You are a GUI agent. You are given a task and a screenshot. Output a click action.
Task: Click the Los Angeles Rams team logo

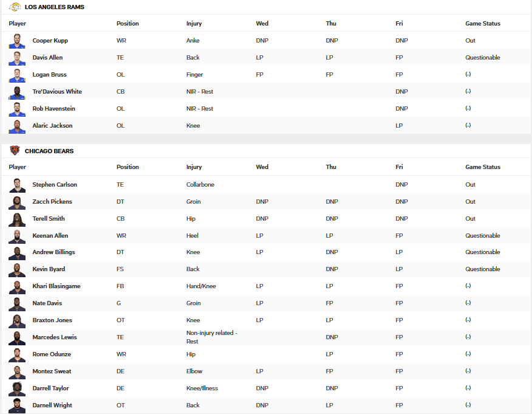click(x=15, y=7)
